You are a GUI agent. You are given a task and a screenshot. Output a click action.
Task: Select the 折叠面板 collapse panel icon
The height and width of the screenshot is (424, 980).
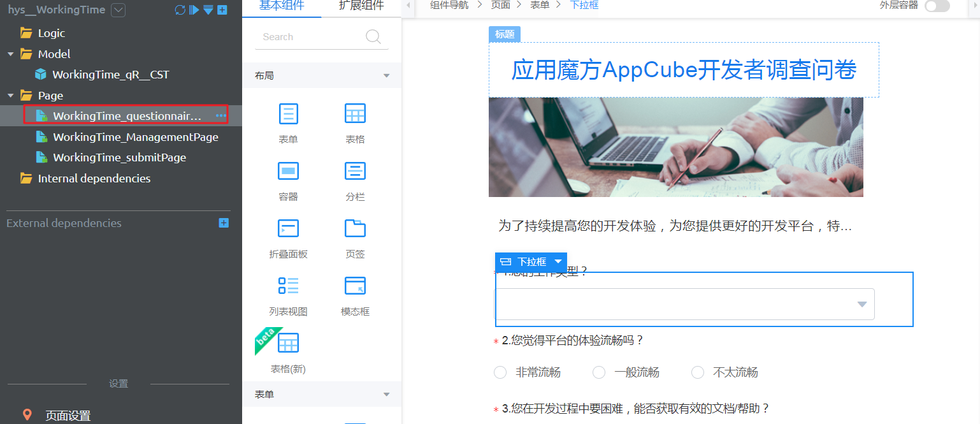289,228
